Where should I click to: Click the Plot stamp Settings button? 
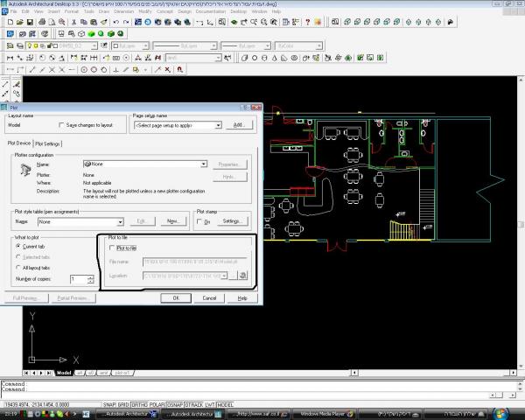[233, 221]
